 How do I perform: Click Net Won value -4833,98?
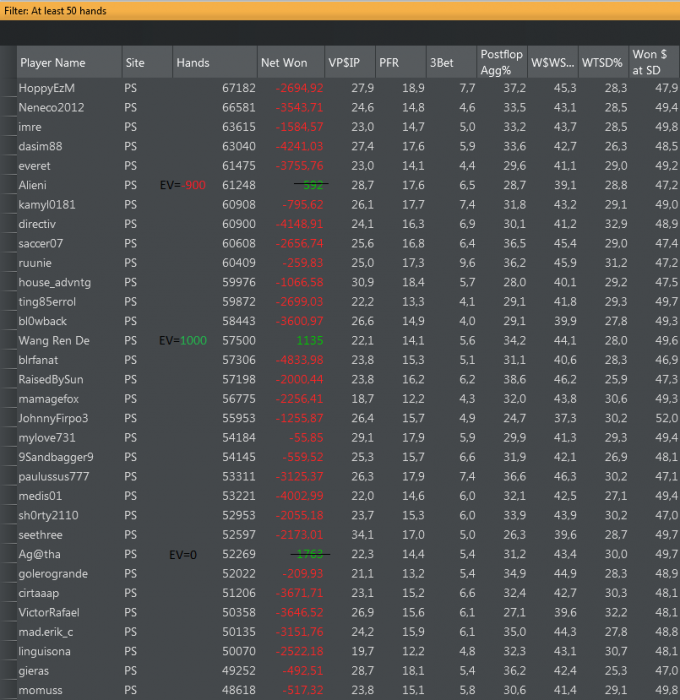(x=299, y=360)
